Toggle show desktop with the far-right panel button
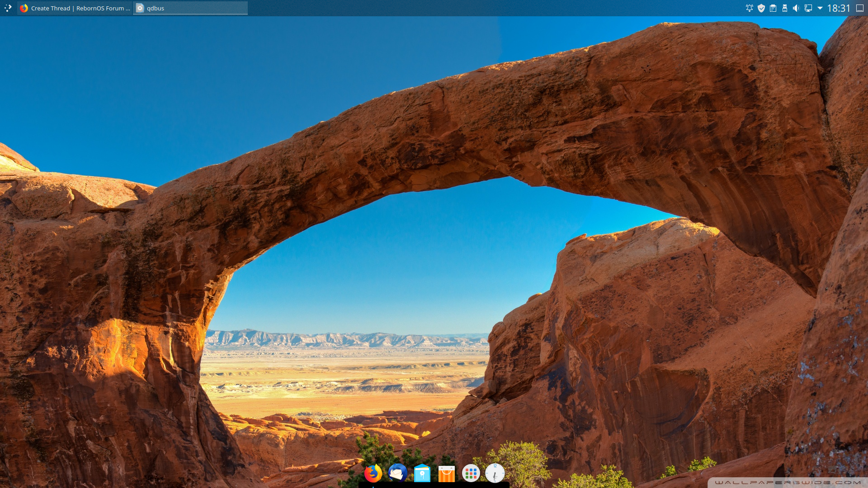 point(860,8)
